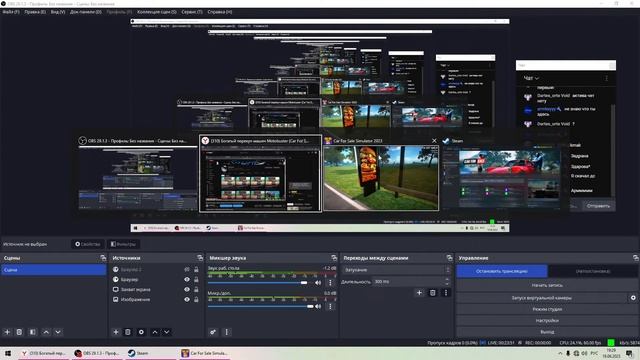Undock the Audio Mixer panel
Screen dimensions: 640x360
(x=334, y=258)
